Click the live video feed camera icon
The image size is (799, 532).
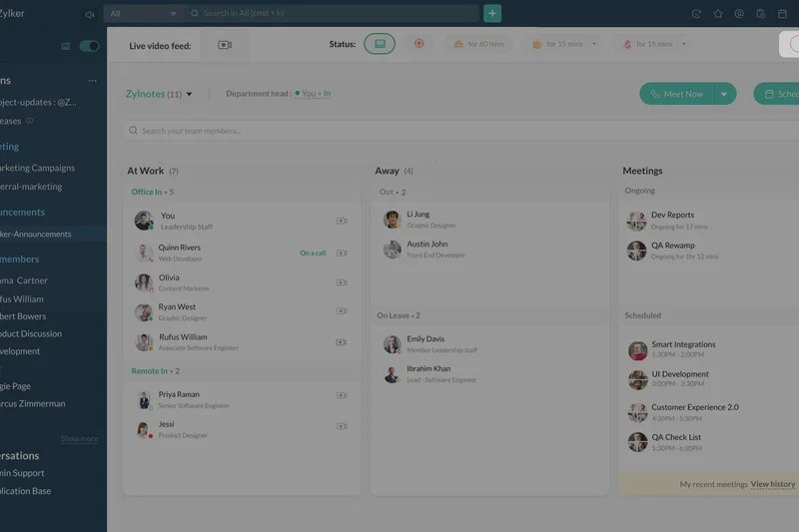tap(225, 45)
